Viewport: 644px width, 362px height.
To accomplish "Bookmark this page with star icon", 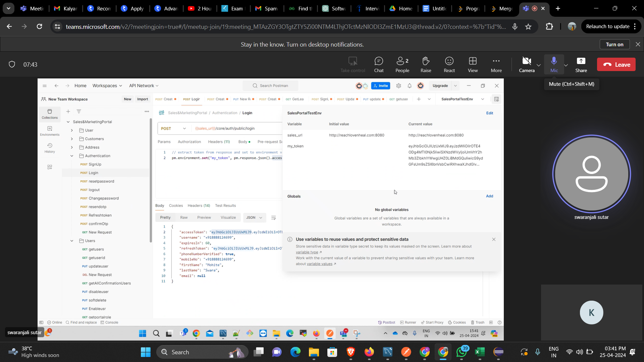I will tap(528, 26).
